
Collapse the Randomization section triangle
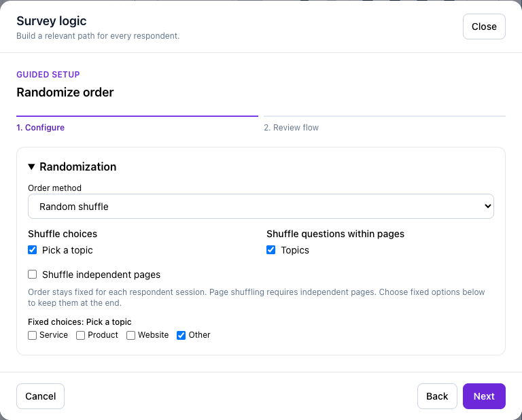click(32, 167)
